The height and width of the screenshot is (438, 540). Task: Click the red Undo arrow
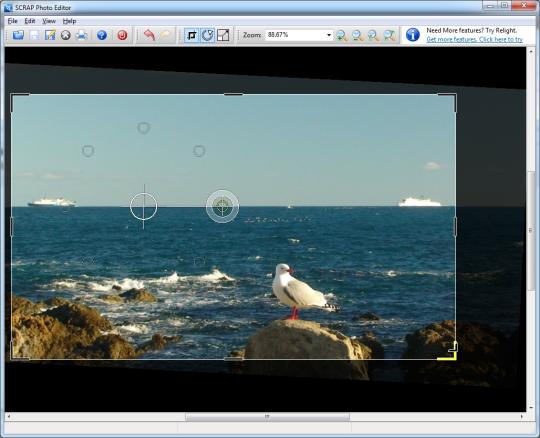149,35
